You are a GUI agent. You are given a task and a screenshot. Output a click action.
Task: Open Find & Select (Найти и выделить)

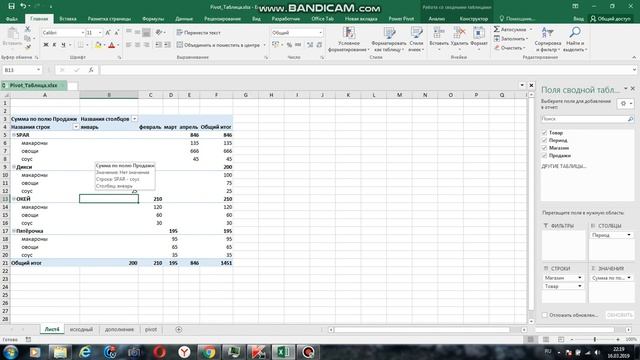(575, 39)
